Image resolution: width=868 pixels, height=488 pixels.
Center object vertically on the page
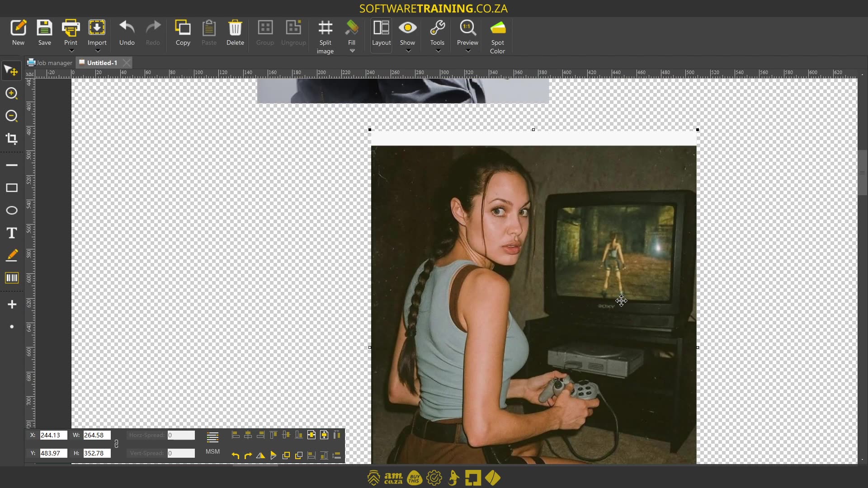click(324, 435)
